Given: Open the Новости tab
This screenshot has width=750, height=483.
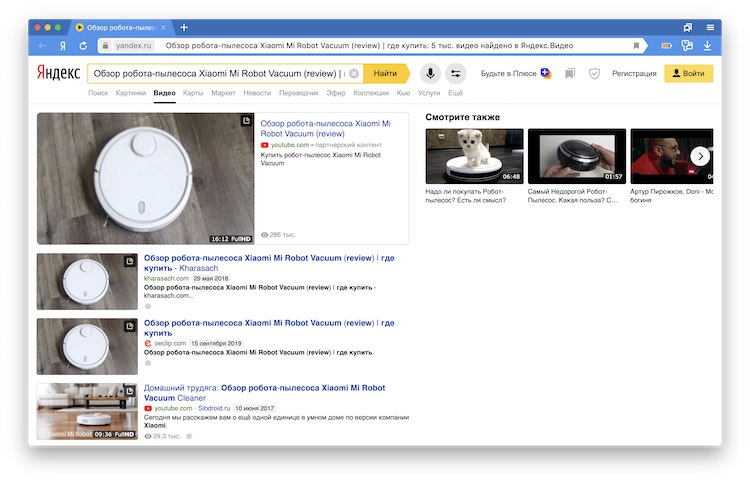Looking at the screenshot, I should click(257, 93).
